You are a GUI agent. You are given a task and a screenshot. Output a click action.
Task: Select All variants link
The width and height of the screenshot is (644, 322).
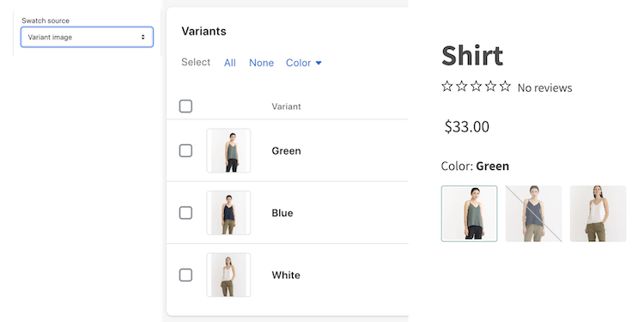[229, 63]
